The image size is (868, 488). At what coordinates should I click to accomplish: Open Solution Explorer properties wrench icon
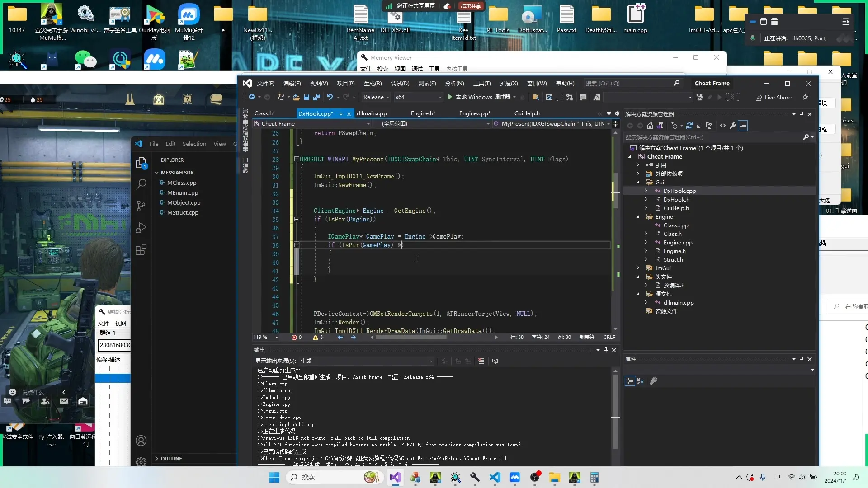(733, 126)
